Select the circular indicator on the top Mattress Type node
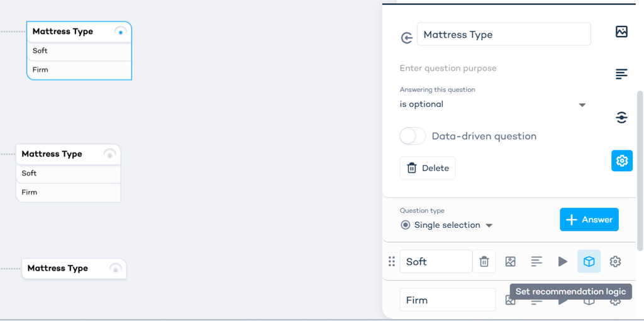644x321 pixels. tap(121, 32)
